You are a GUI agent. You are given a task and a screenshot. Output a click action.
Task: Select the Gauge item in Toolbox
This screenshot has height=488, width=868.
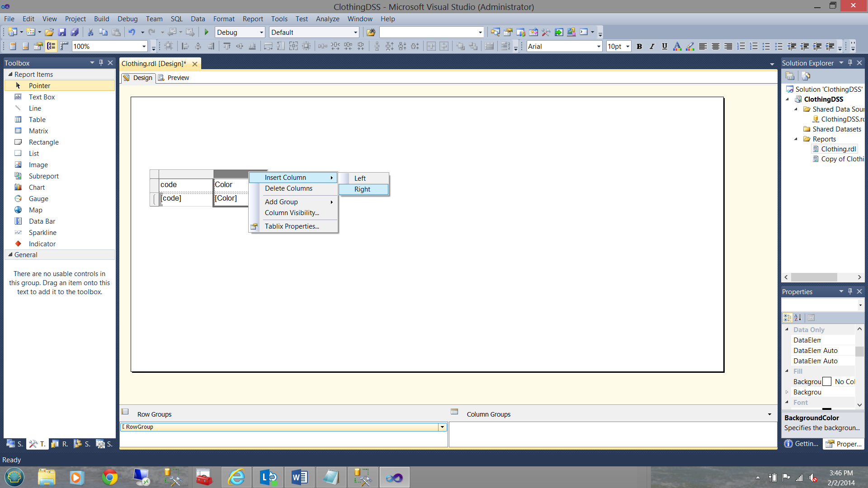click(38, 198)
